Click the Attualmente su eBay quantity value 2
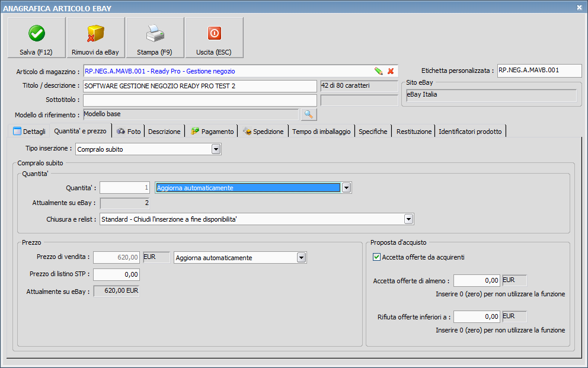Viewport: 588px width, 368px height. point(124,203)
